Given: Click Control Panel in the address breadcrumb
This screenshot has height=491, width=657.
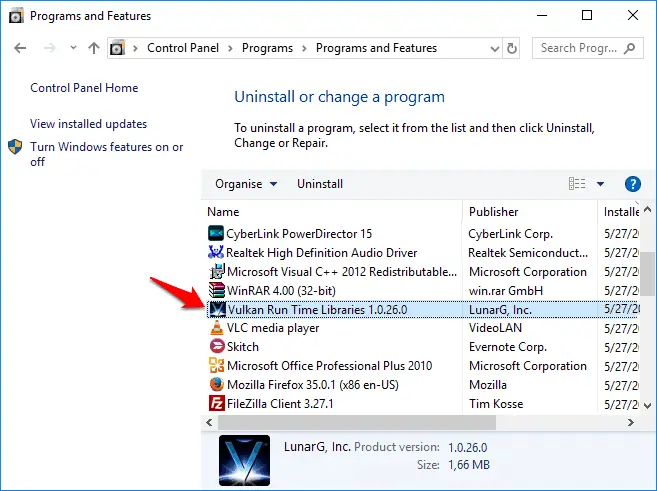Looking at the screenshot, I should click(183, 48).
